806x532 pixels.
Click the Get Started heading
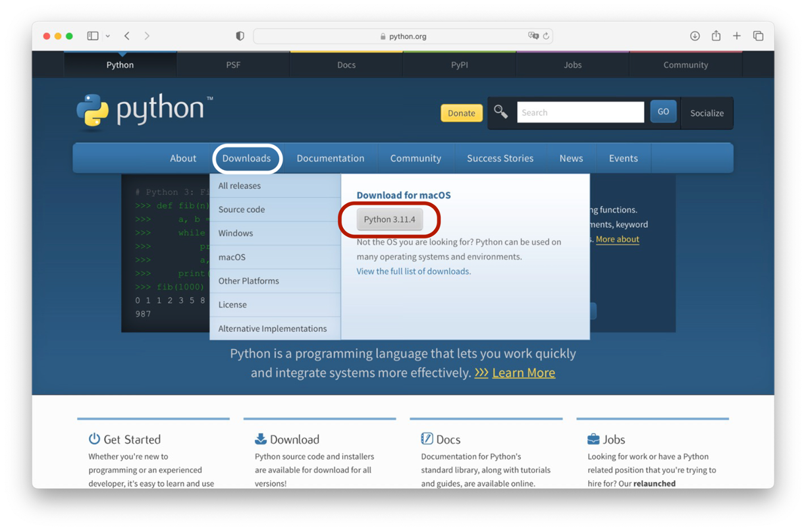click(132, 439)
